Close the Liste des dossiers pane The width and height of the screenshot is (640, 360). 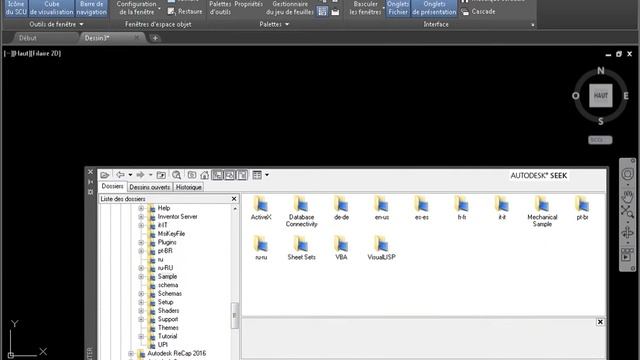click(234, 199)
